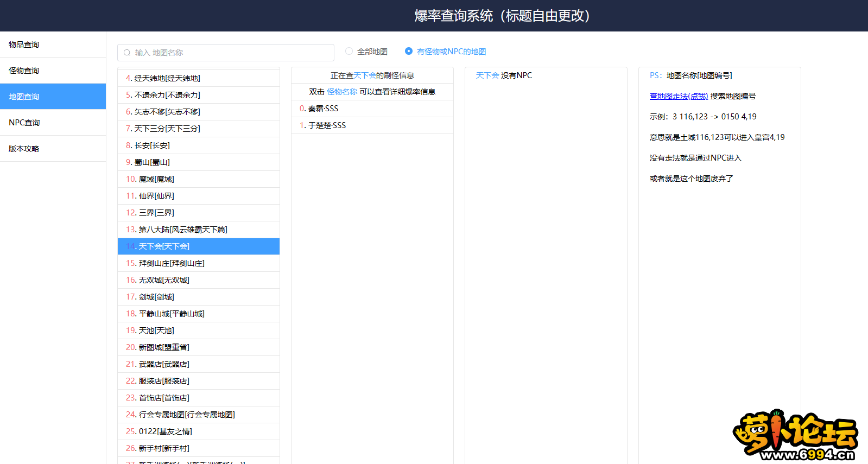Open the 物品查询 menu item
Image resolution: width=868 pixels, height=464 pixels.
pyautogui.click(x=53, y=45)
